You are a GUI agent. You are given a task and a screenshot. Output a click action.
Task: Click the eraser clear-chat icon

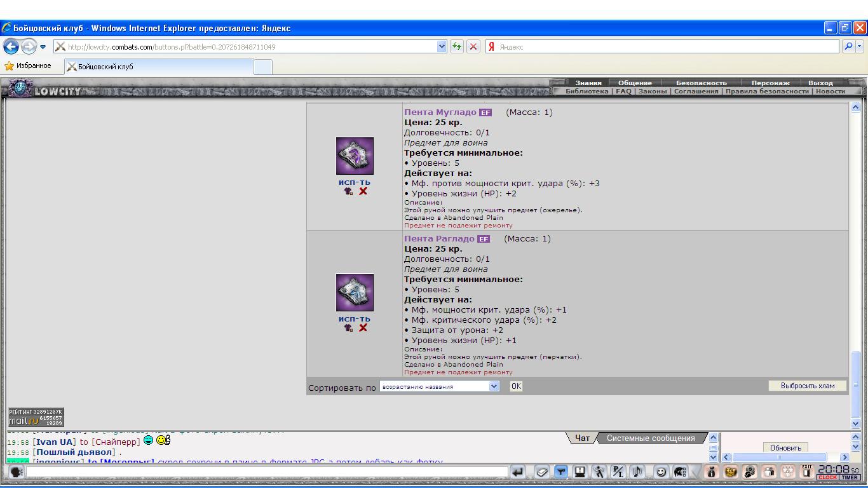541,472
